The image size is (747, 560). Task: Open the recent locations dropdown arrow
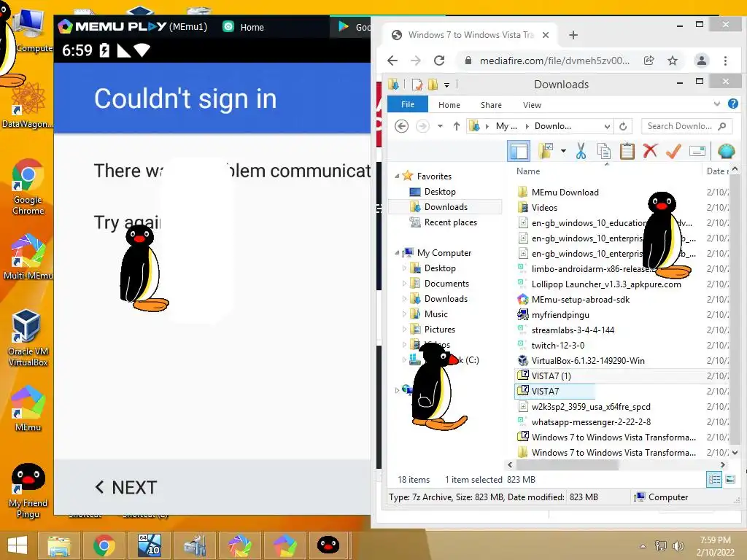pos(440,126)
